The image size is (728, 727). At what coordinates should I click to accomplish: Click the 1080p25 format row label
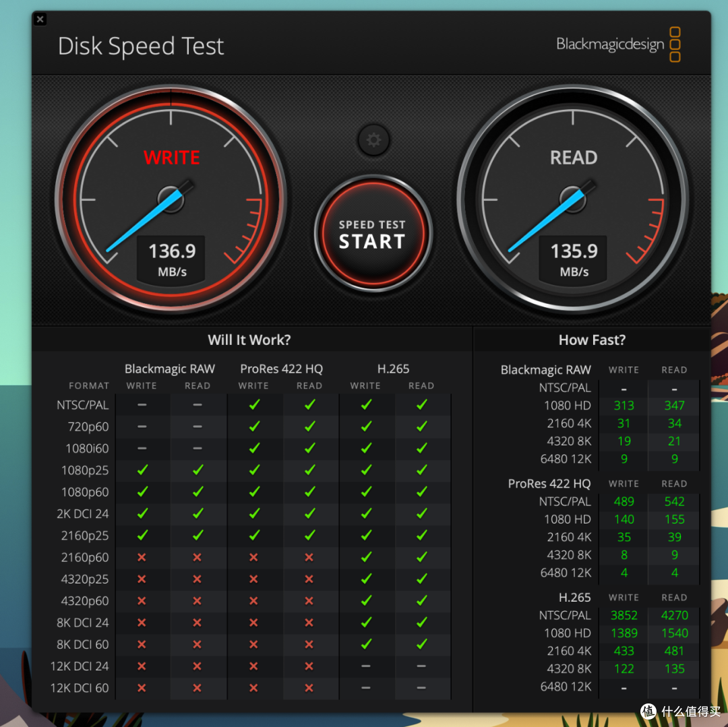pos(84,470)
